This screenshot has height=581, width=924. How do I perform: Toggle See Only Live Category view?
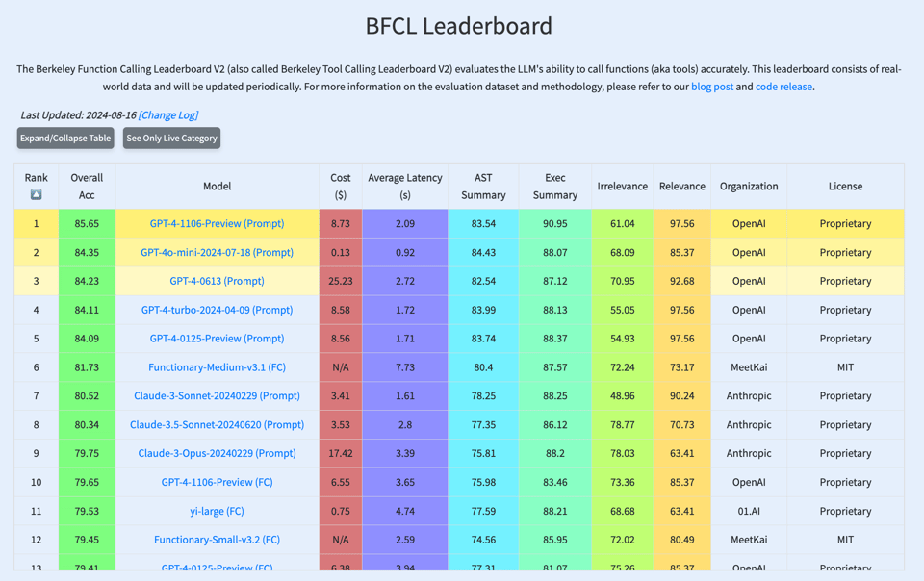coord(172,139)
